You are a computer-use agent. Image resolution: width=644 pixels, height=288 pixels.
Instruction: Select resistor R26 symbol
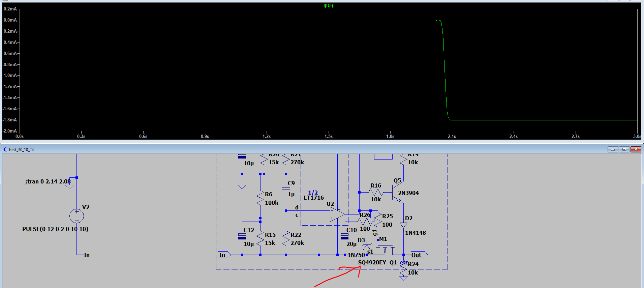(365, 222)
